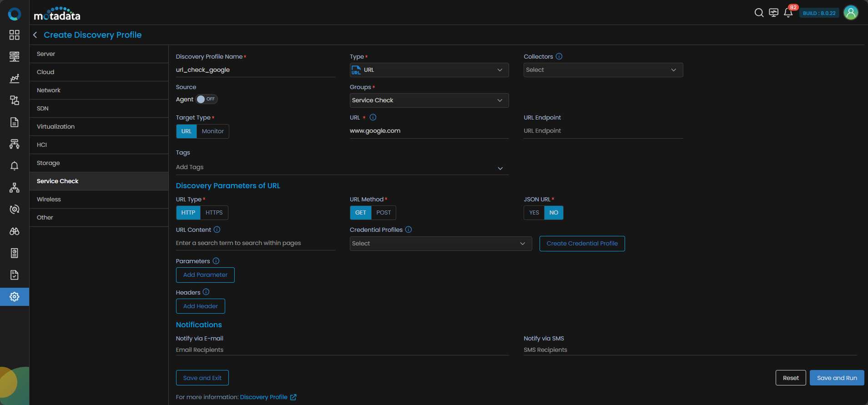Choose GET URL method
Image resolution: width=868 pixels, height=405 pixels.
pyautogui.click(x=361, y=213)
